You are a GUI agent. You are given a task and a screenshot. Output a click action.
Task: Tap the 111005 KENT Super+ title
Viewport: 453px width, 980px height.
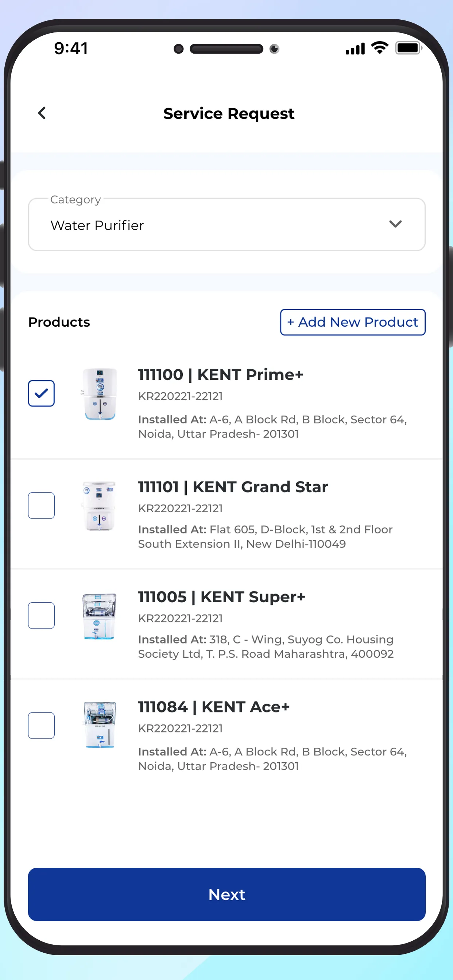coord(221,597)
